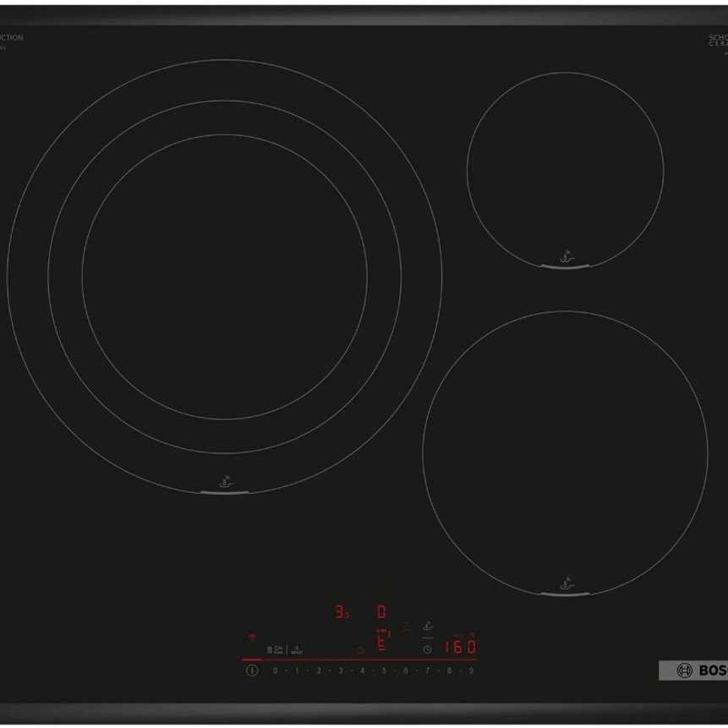The height and width of the screenshot is (728, 728).
Task: Tap the pan icon on the large left zone
Action: pyautogui.click(x=225, y=482)
